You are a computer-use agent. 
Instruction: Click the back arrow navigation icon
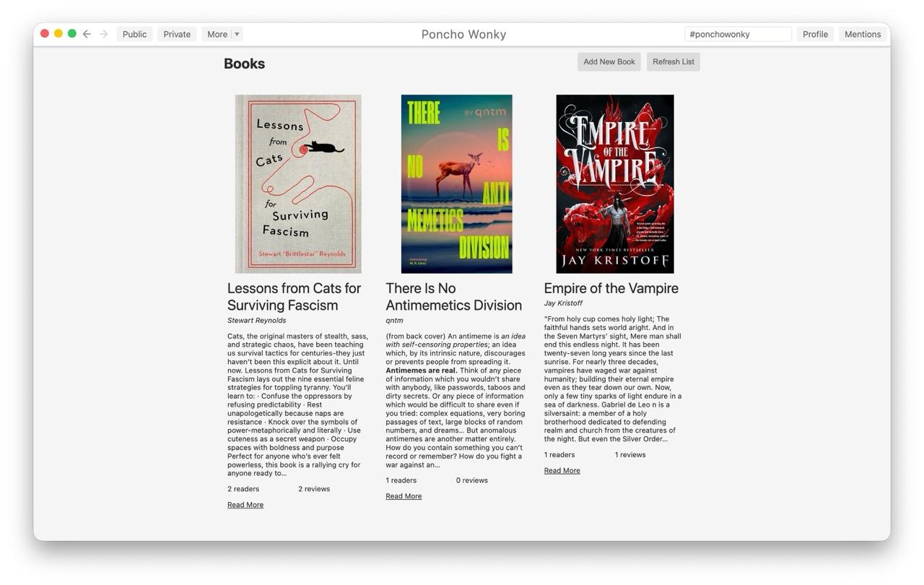87,34
